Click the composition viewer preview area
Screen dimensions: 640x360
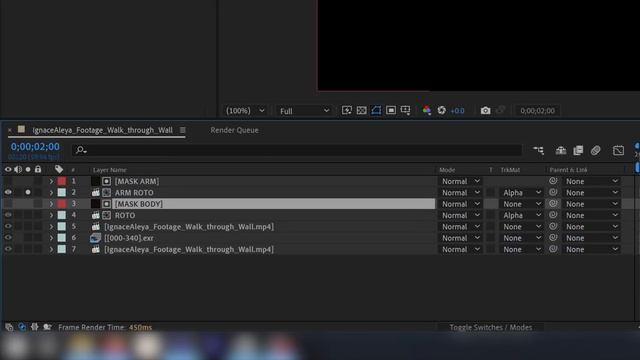click(x=479, y=45)
